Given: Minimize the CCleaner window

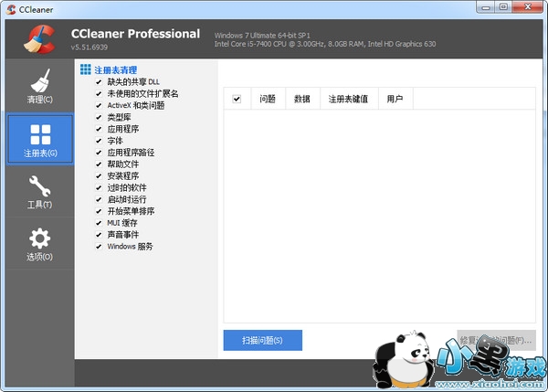Looking at the screenshot, I should (x=486, y=6).
